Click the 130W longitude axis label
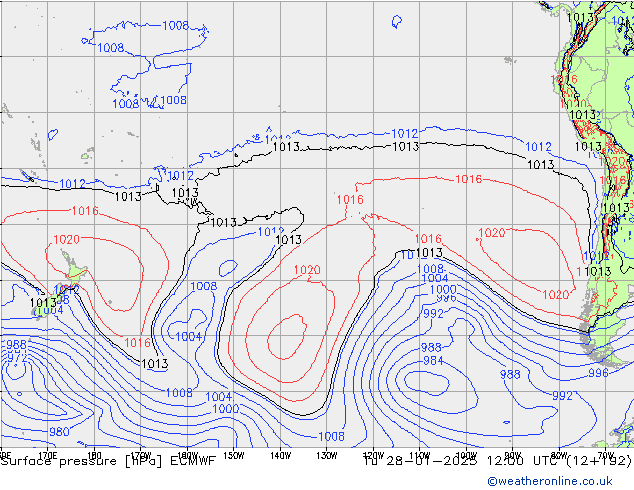The image size is (634, 490). pyautogui.click(x=327, y=455)
